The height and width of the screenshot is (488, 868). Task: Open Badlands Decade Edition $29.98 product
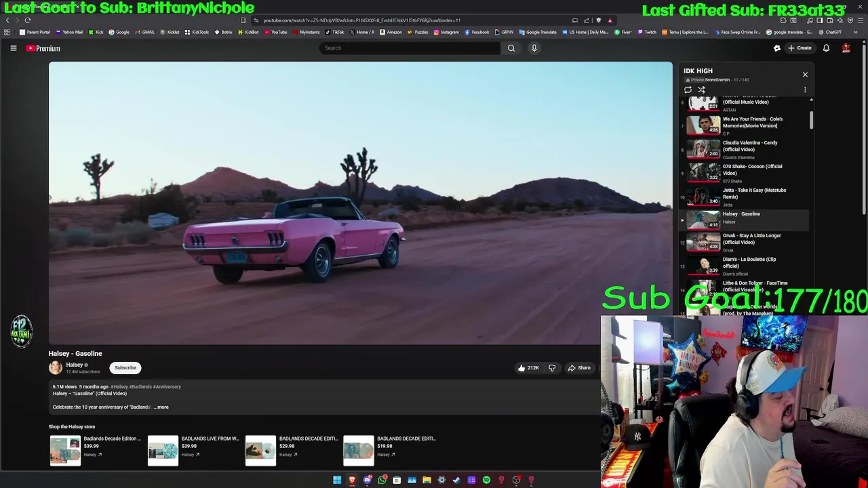point(291,451)
